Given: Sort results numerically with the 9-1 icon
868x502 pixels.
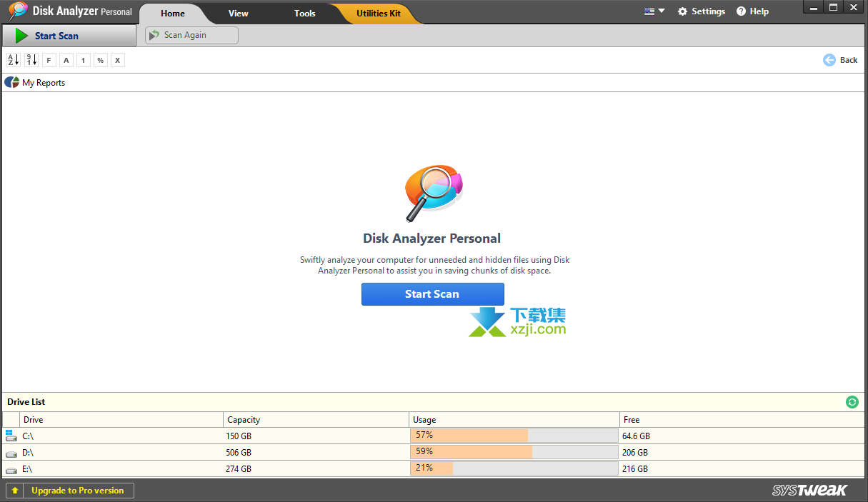Looking at the screenshot, I should 31,60.
